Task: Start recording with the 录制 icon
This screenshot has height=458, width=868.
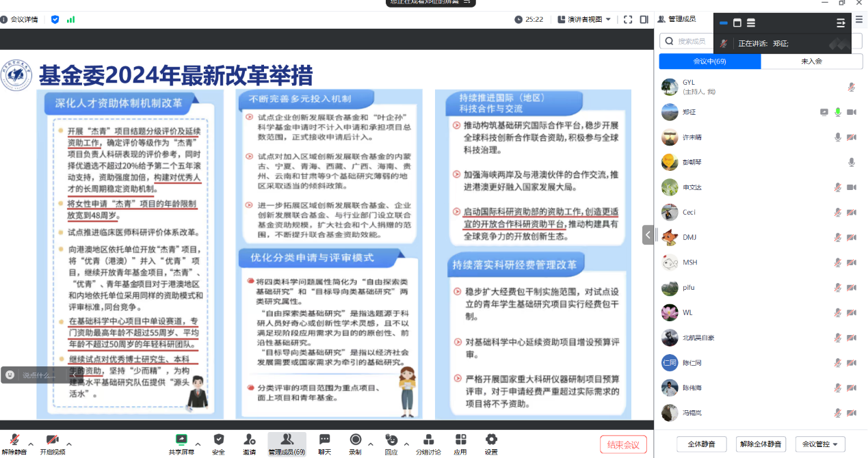Action: pyautogui.click(x=355, y=440)
